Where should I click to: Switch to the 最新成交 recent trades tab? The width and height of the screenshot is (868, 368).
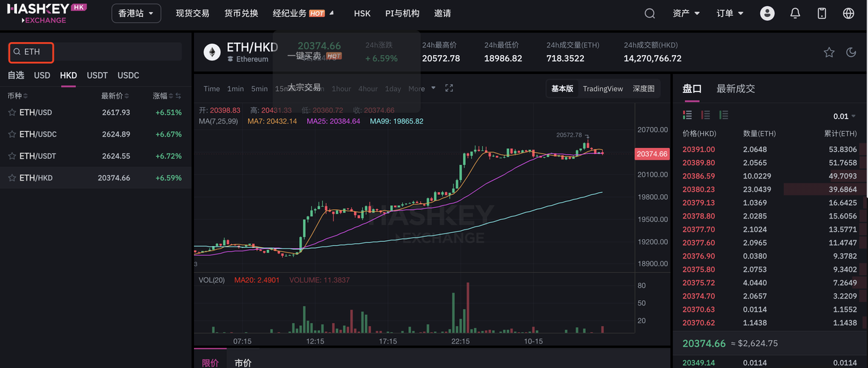pyautogui.click(x=735, y=89)
